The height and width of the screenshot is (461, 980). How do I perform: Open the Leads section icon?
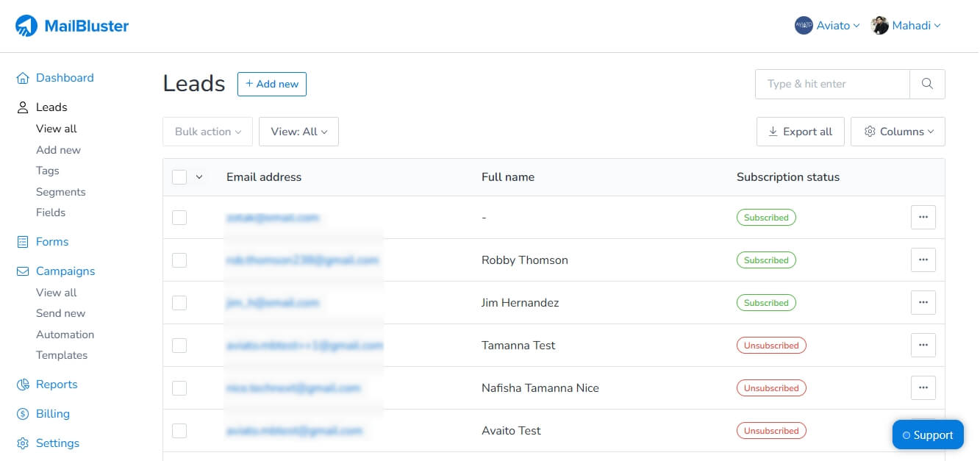pos(21,107)
